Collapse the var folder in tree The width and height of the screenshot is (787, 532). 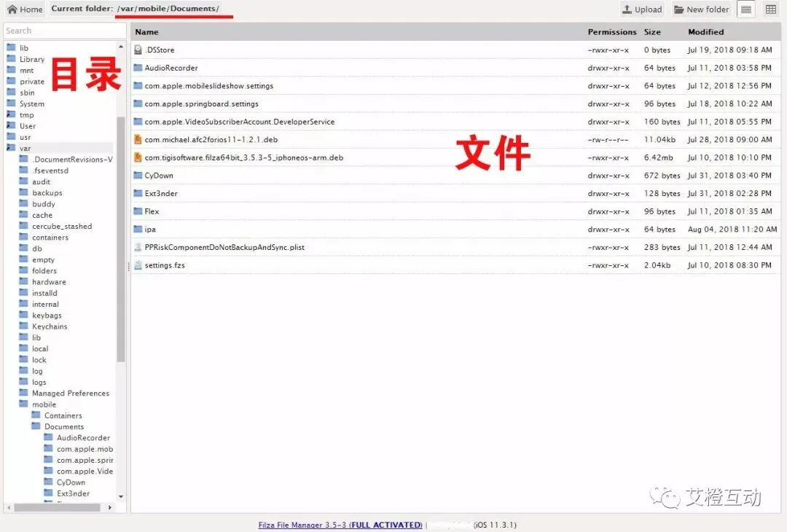25,148
